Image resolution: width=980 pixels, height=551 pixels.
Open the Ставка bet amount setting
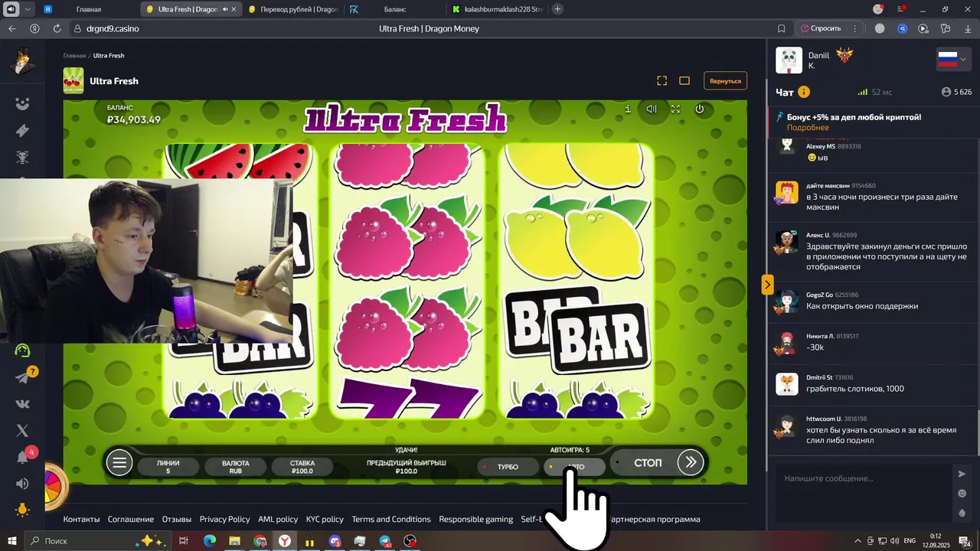pyautogui.click(x=302, y=467)
